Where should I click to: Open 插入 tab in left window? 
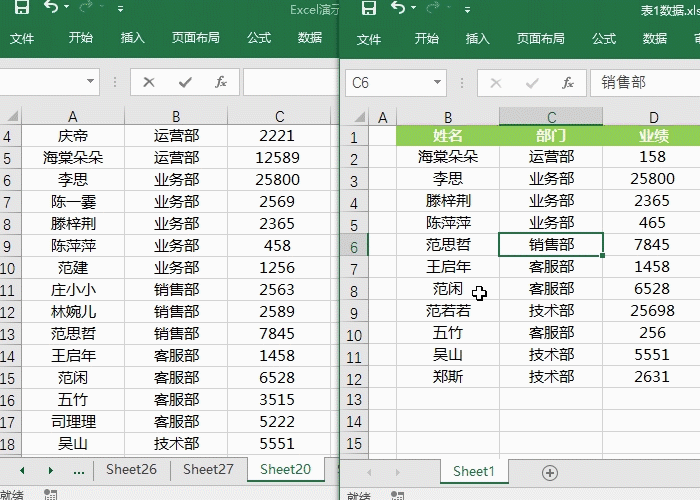[x=133, y=38]
